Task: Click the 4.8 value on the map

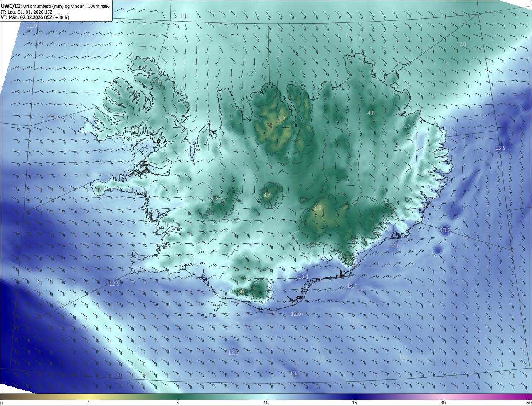Action: (371, 113)
